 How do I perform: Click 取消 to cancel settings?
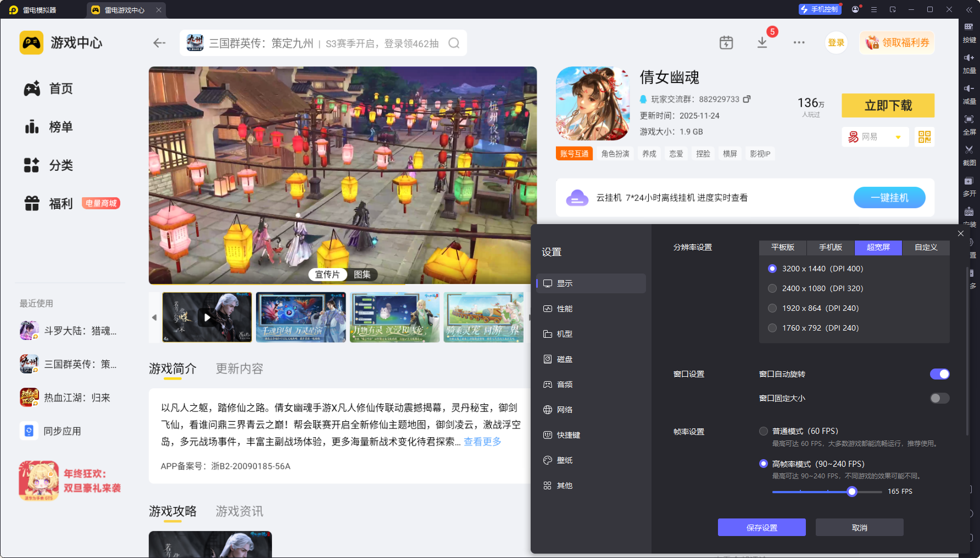coord(860,528)
